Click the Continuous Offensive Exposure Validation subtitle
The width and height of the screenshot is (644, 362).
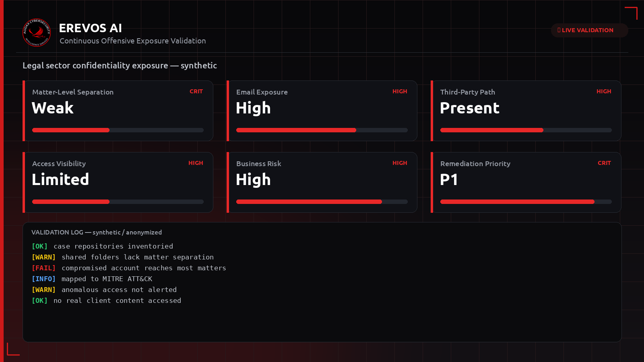133,41
